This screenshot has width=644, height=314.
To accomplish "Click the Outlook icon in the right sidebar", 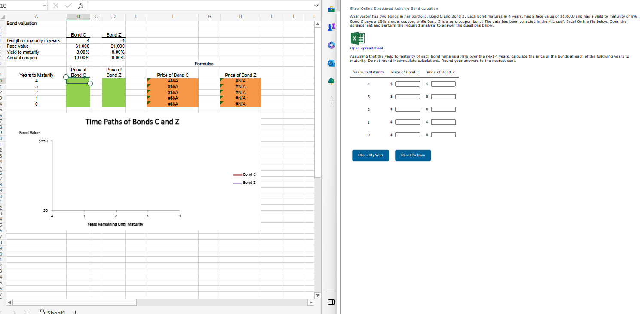I will [331, 63].
